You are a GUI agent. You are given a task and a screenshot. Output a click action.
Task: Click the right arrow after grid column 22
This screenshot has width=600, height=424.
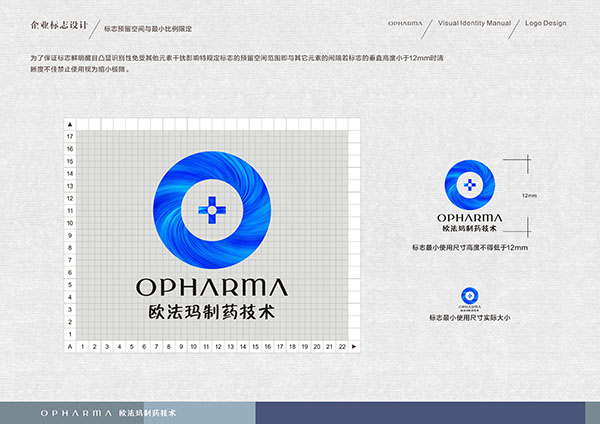coord(354,347)
